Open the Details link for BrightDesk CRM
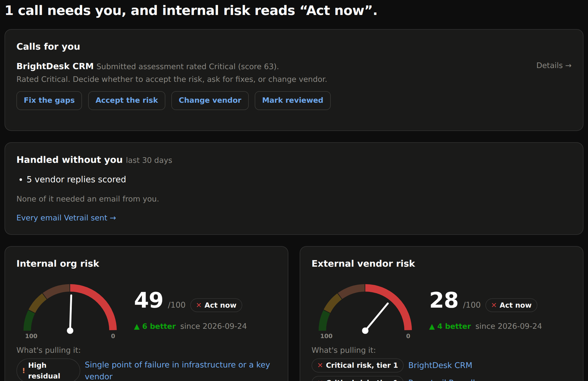Screen dimensions: 588x381 point(554,66)
